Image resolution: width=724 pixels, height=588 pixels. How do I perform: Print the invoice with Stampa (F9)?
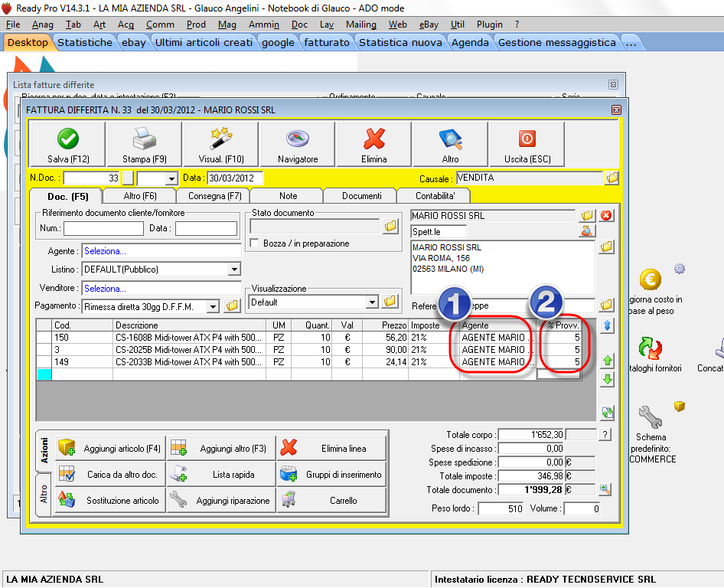click(144, 145)
